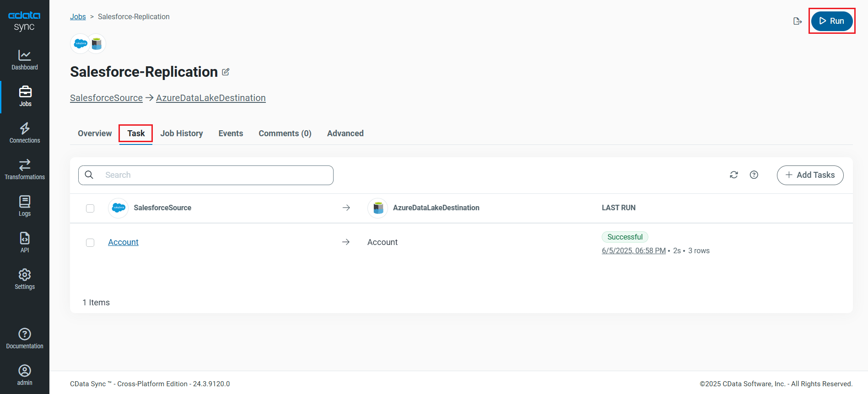Click the last run timestamp link
The height and width of the screenshot is (394, 868).
coord(633,251)
